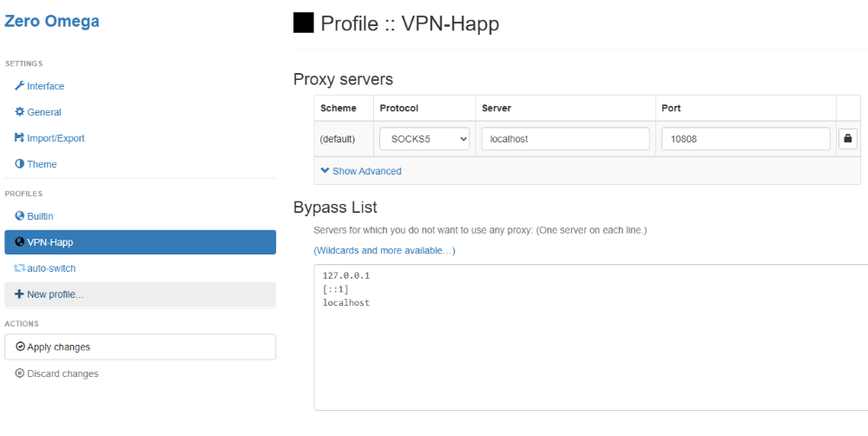Click Discard changes
The height and width of the screenshot is (436, 868).
(62, 373)
